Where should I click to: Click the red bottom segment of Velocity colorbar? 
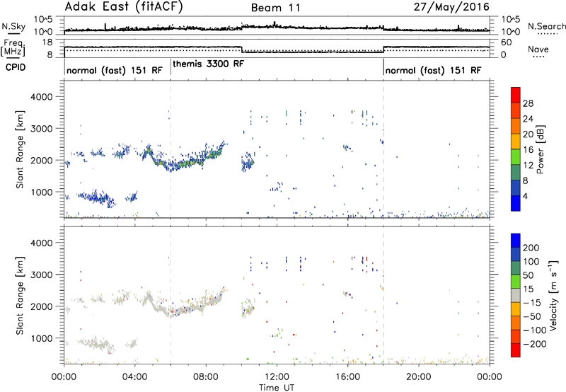click(516, 350)
